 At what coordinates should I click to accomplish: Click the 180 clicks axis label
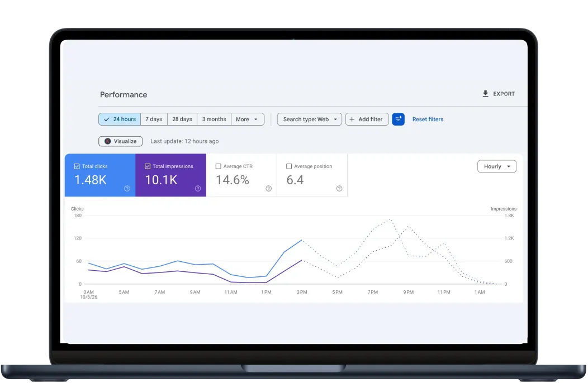(78, 216)
